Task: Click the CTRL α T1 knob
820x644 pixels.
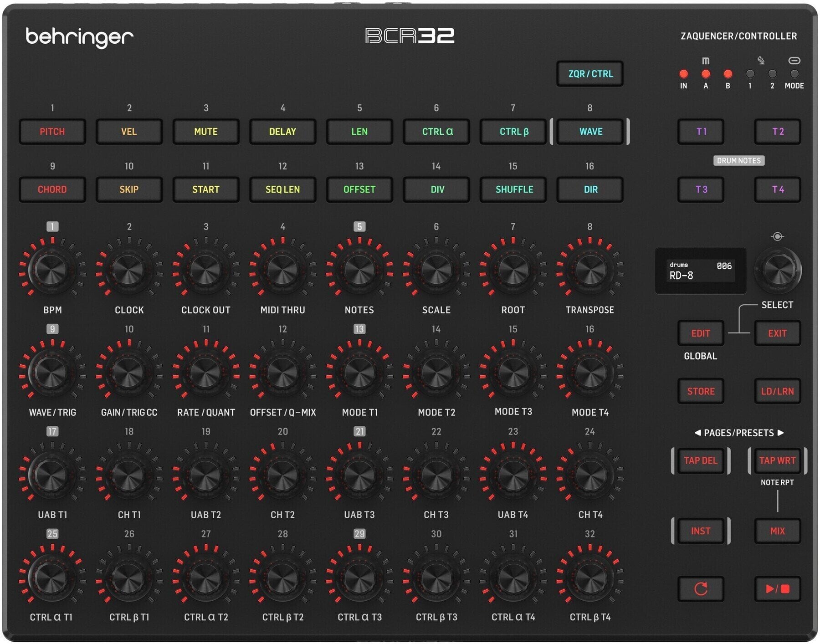Action: click(51, 578)
